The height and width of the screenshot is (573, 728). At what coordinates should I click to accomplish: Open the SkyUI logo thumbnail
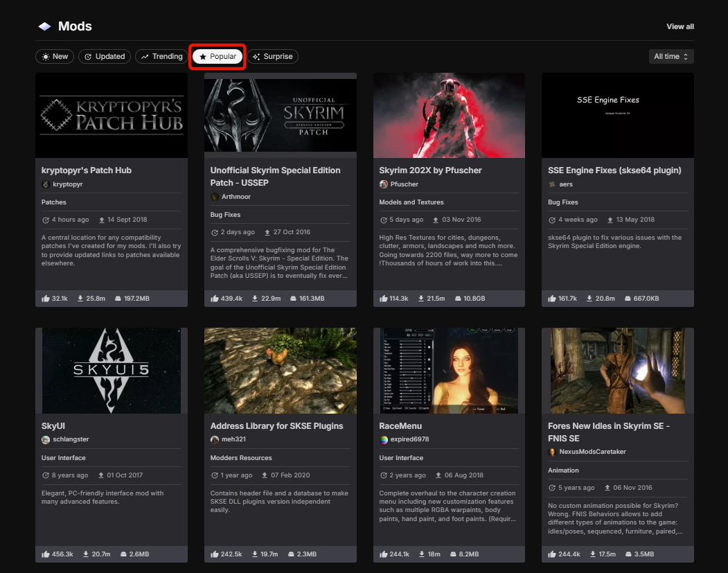[112, 371]
